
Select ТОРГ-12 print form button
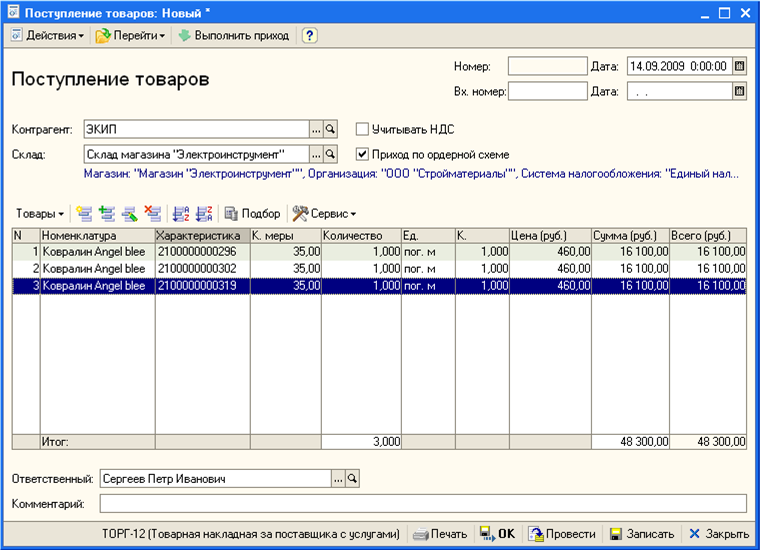click(251, 534)
